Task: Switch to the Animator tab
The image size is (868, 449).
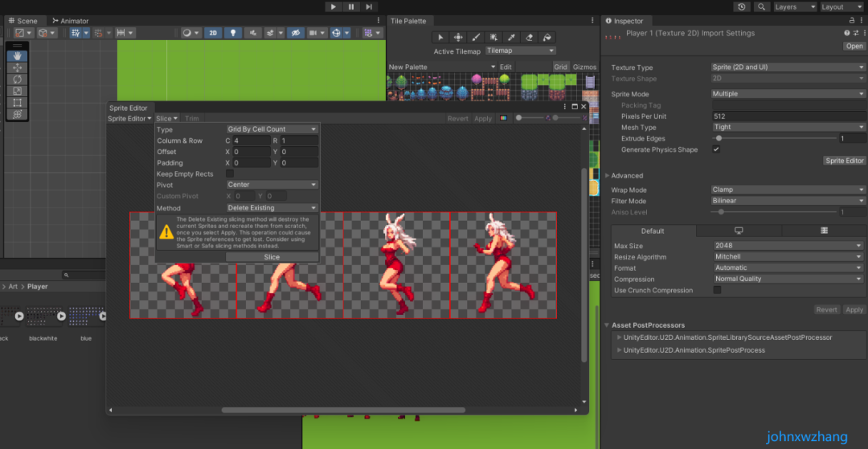Action: (70, 20)
